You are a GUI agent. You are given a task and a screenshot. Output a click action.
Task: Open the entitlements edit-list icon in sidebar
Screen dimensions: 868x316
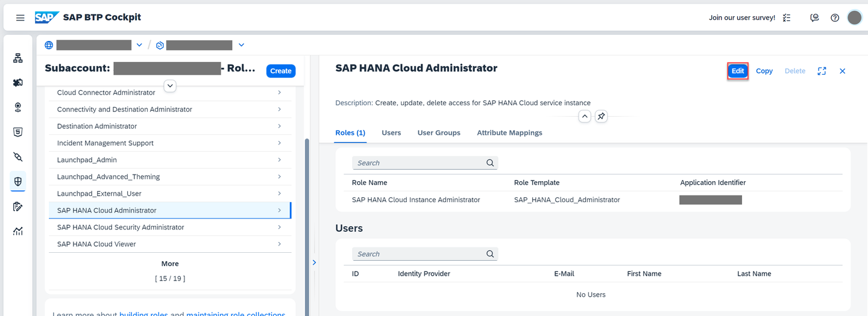(x=18, y=206)
